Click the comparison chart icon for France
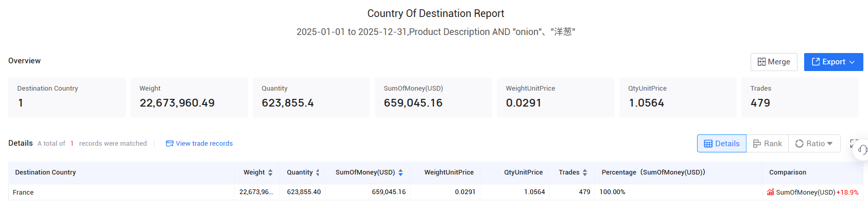 point(771,192)
